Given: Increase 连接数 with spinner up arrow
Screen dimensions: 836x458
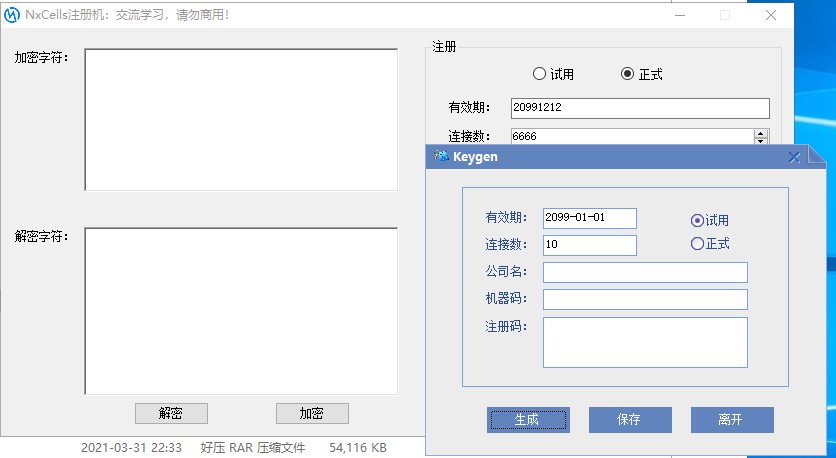Looking at the screenshot, I should 761,133.
